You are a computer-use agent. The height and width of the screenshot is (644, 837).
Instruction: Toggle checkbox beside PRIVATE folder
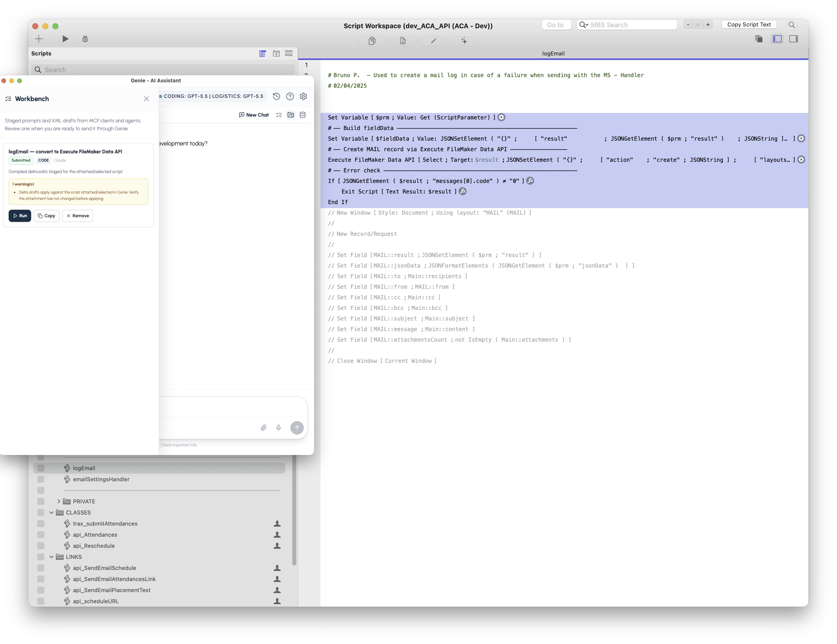click(x=41, y=501)
